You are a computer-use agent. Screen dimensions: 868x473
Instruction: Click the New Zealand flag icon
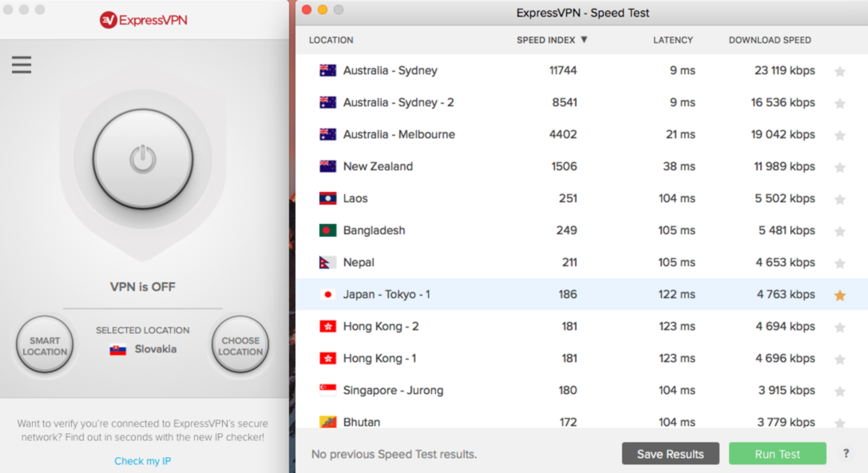tap(327, 166)
